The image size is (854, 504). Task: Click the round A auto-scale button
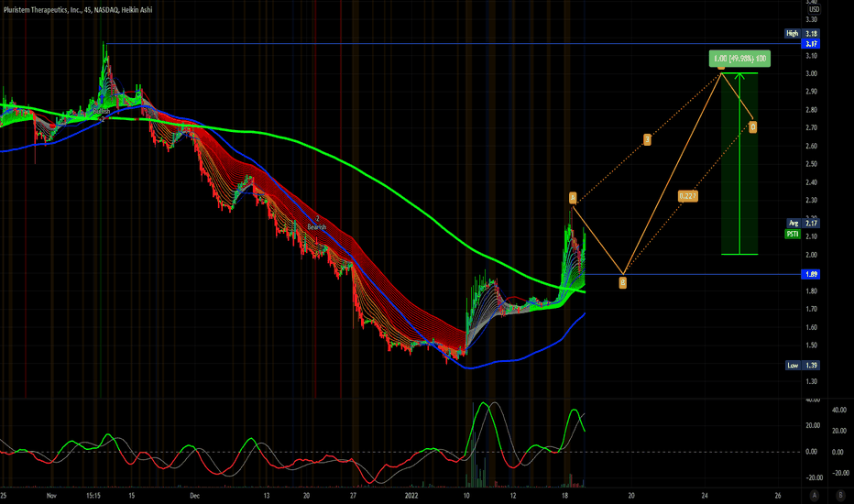[x=815, y=495]
